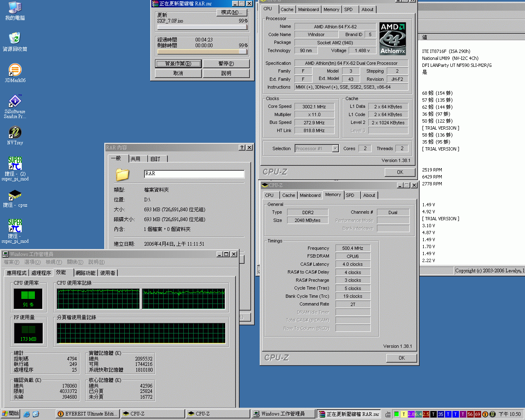The width and height of the screenshot is (525, 420).
Task: Click the 6429 RPM reading in EVEREST
Action: coord(432,177)
